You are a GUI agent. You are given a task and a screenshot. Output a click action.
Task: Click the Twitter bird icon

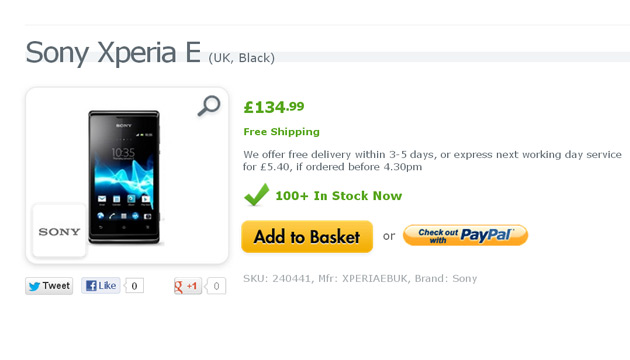(34, 286)
